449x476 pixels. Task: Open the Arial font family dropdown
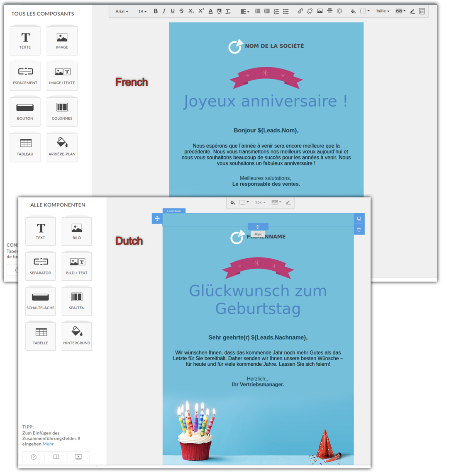[x=122, y=11]
